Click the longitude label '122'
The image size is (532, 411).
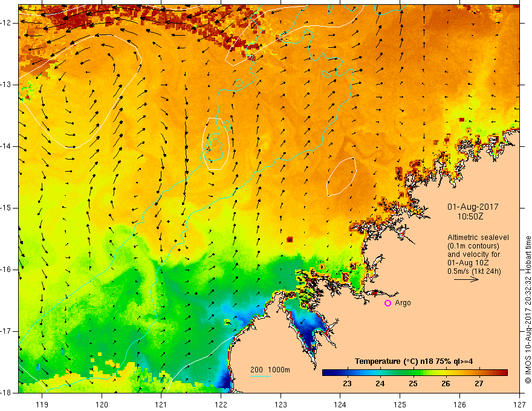221,404
